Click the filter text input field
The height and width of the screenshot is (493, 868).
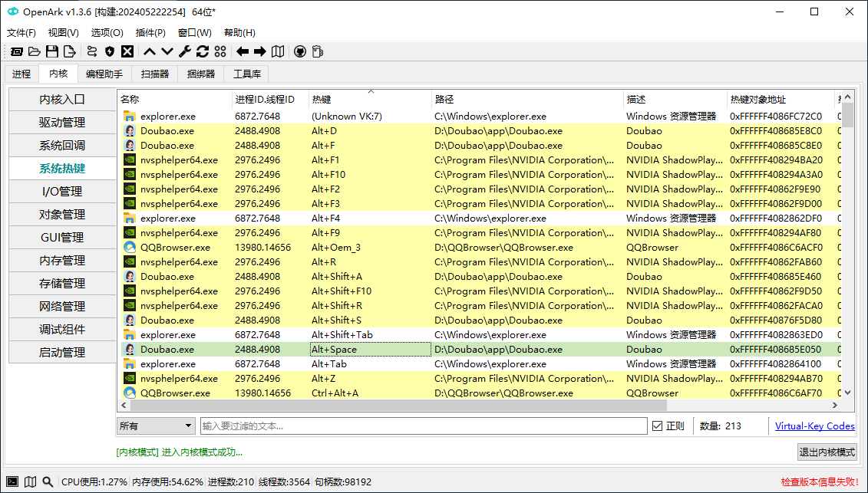pyautogui.click(x=423, y=426)
